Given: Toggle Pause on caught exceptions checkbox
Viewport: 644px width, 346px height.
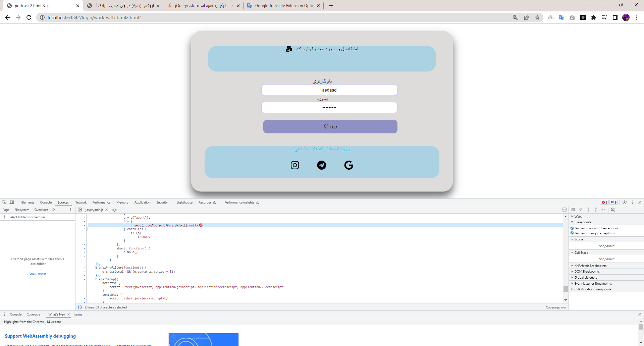Looking at the screenshot, I should pyautogui.click(x=572, y=233).
